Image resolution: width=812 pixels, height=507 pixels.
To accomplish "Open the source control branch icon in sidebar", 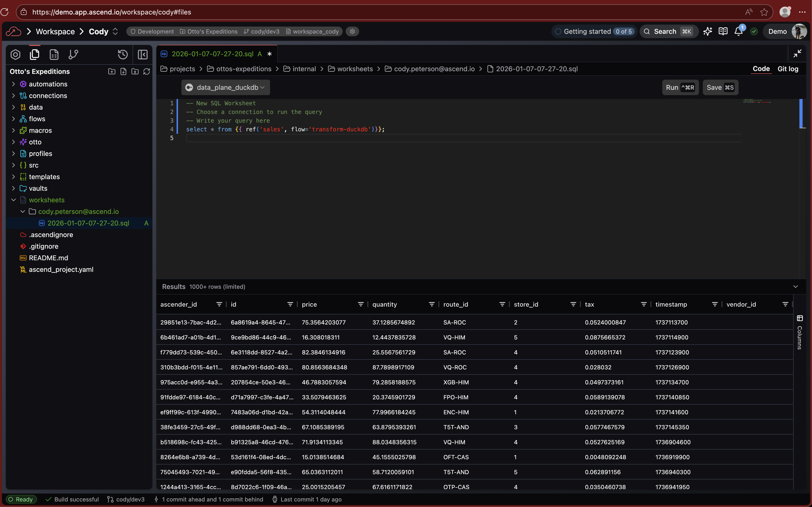I will click(73, 54).
